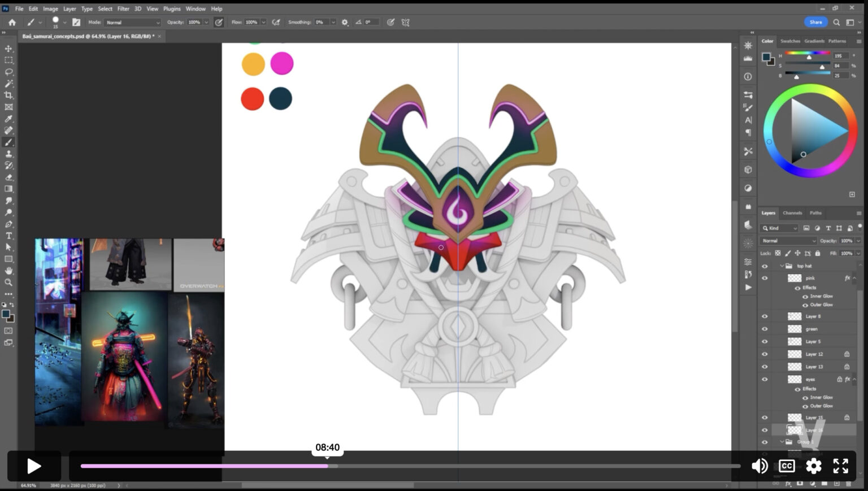Screen dimensions: 868x491
Task: Select the Eyedropper tool
Action: point(8,119)
